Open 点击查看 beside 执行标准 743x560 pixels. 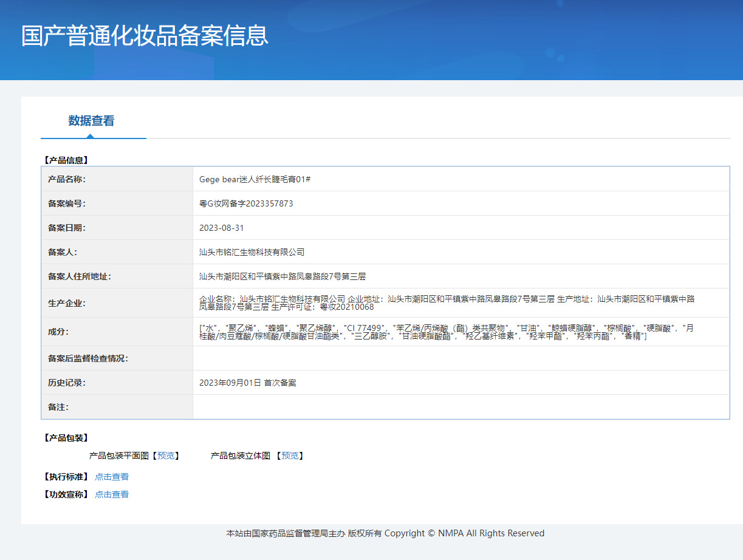112,477
